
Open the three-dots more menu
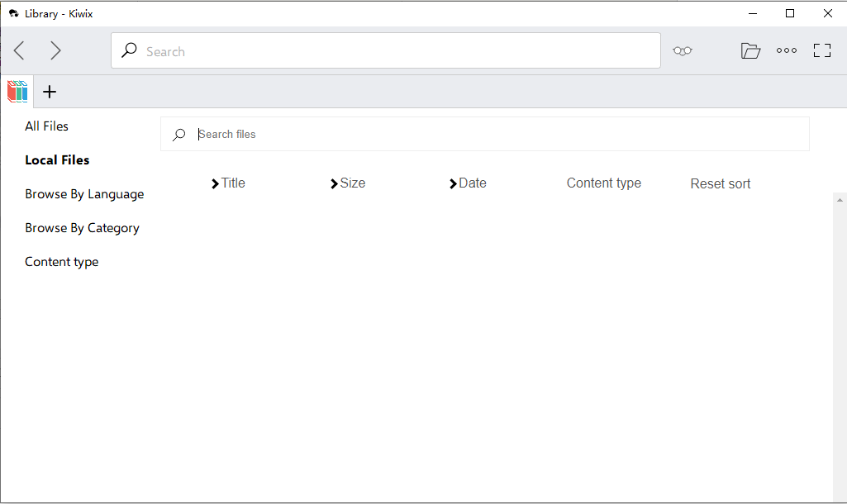[787, 51]
